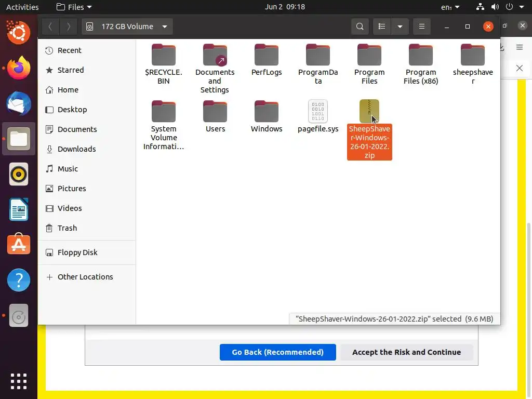Open Starred in the sidebar

click(87, 70)
